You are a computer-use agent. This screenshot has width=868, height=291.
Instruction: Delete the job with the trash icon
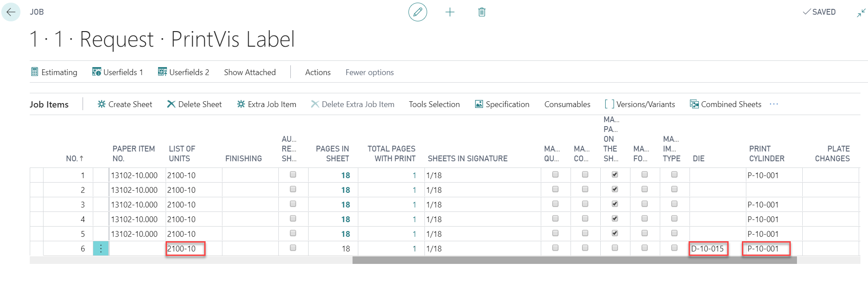tap(482, 12)
